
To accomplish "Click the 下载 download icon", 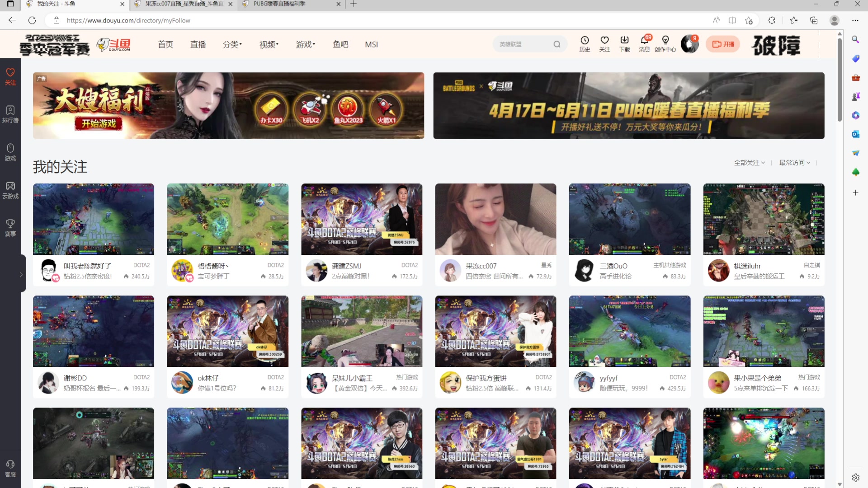I will coord(624,44).
